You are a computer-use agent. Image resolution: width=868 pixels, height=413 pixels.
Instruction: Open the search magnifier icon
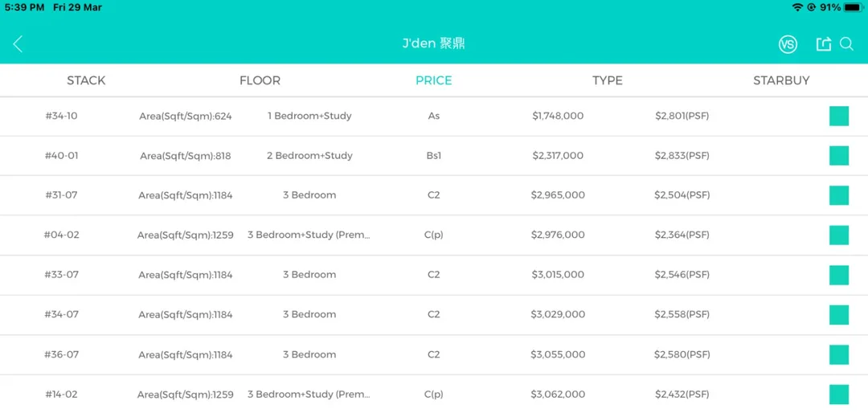click(x=846, y=44)
